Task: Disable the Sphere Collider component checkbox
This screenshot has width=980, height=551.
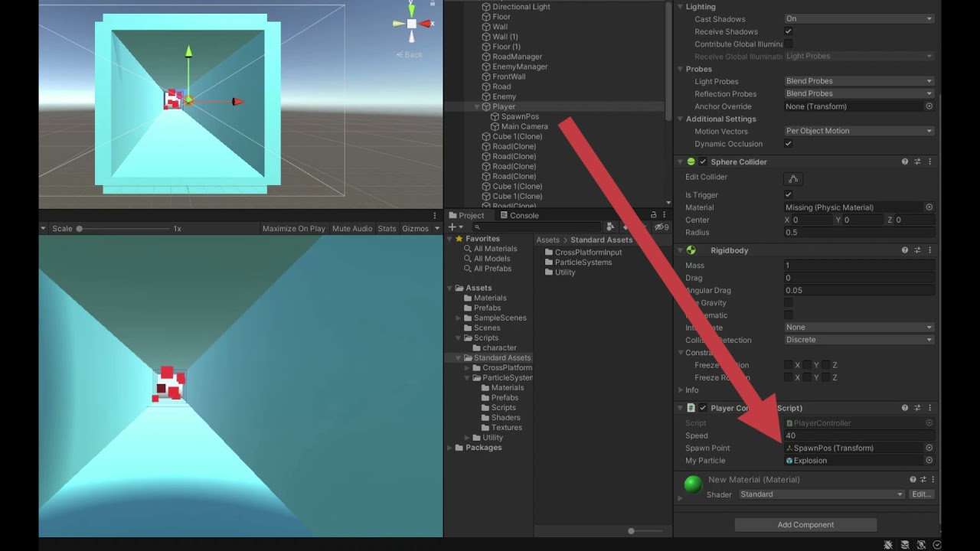Action: pyautogui.click(x=703, y=162)
